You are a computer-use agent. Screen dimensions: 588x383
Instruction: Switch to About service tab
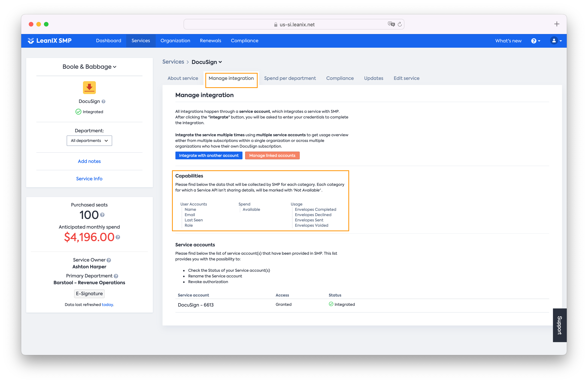pos(183,78)
